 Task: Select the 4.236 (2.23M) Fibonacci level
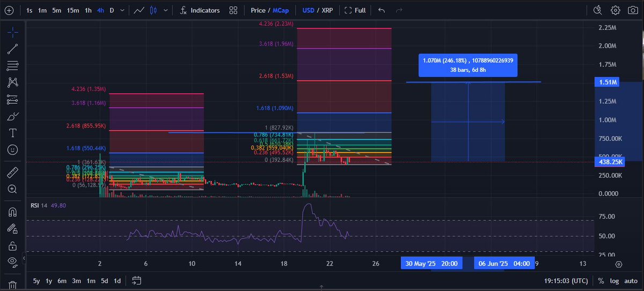coord(276,24)
